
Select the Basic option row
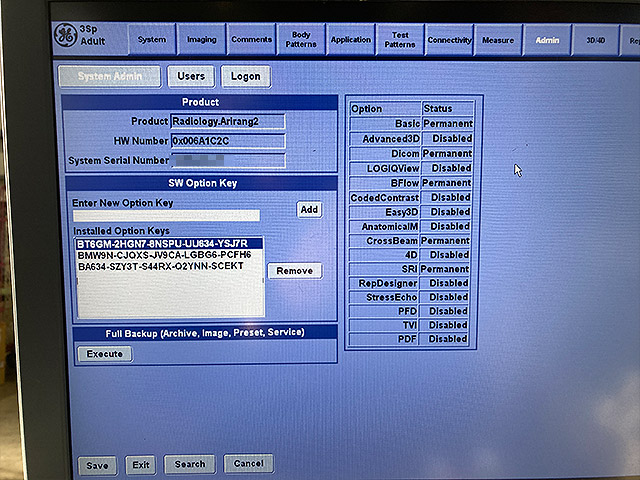411,123
